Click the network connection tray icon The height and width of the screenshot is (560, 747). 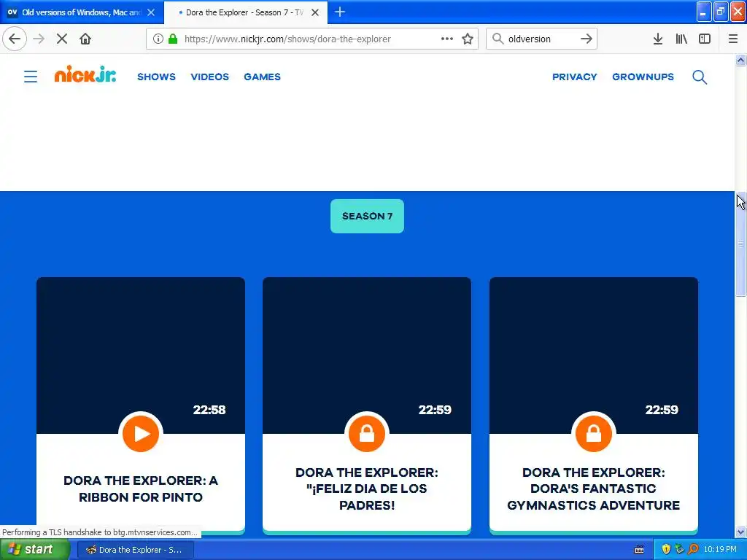coord(679,550)
